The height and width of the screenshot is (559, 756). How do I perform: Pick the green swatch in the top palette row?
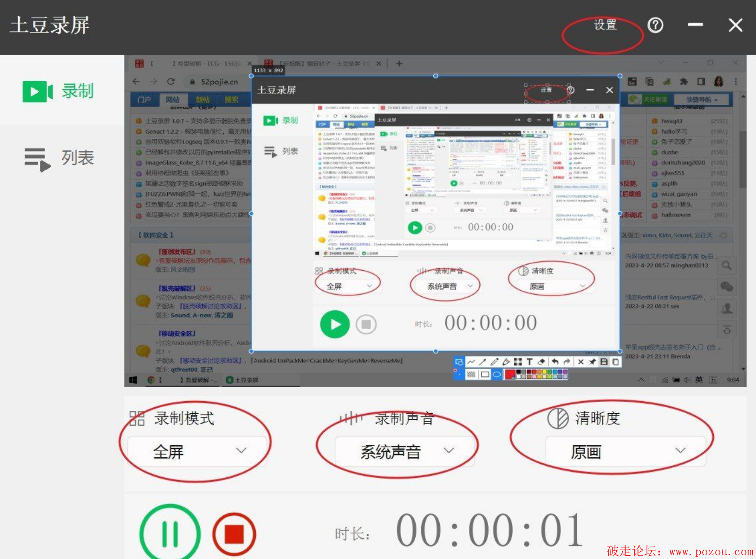click(x=550, y=372)
